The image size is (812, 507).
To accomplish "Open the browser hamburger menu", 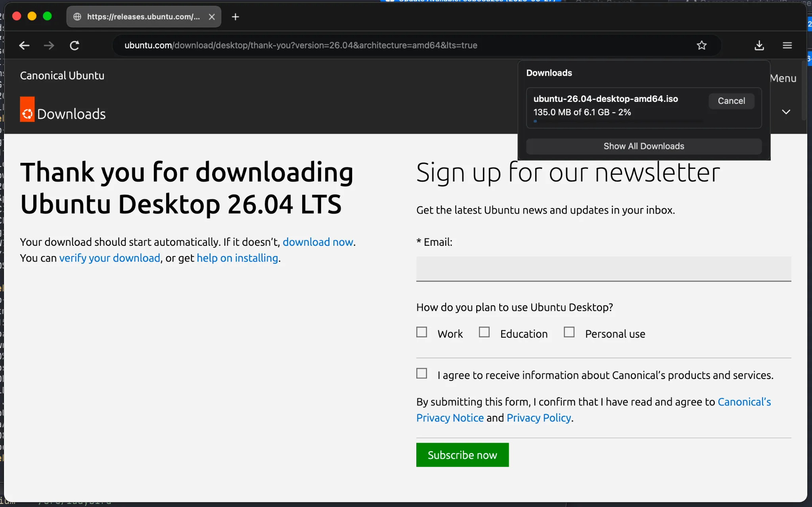I will [x=787, y=45].
